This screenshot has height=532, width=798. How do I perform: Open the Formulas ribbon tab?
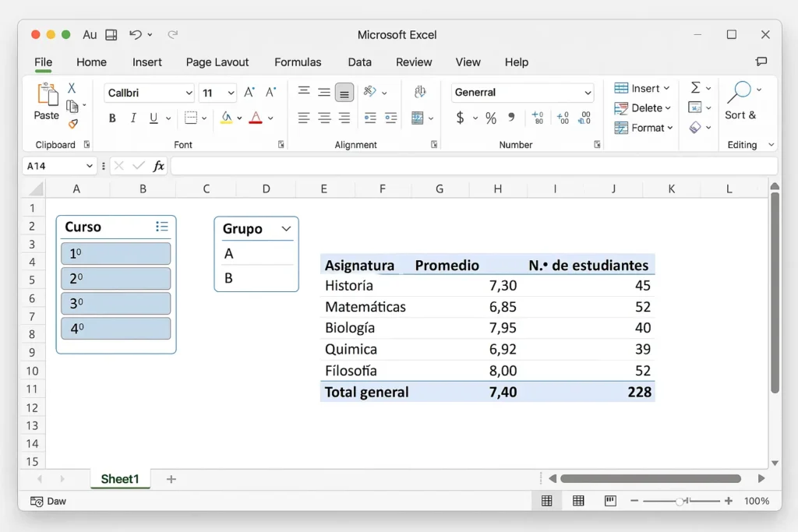(x=298, y=62)
